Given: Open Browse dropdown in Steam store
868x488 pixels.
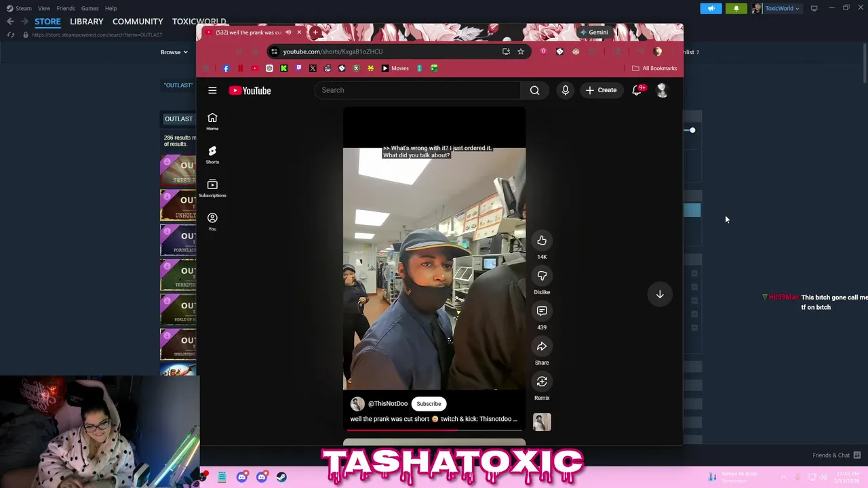Looking at the screenshot, I should point(174,52).
